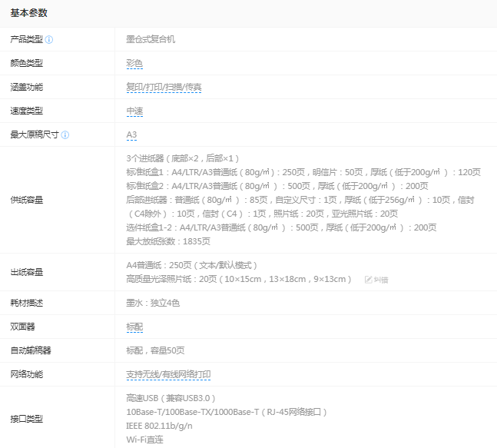
Task: Click the 供纸容量 row label
Action: point(26,200)
